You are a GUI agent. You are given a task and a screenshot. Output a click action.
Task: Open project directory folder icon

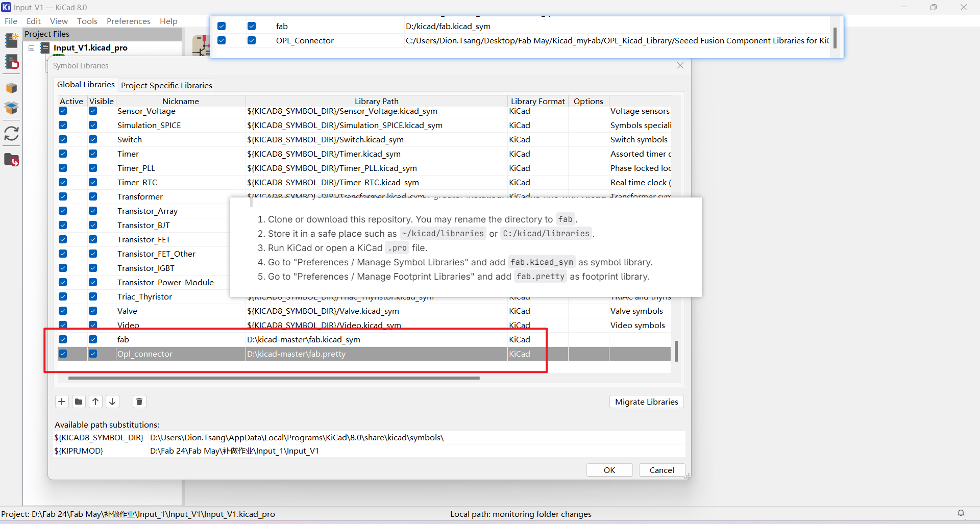11,160
